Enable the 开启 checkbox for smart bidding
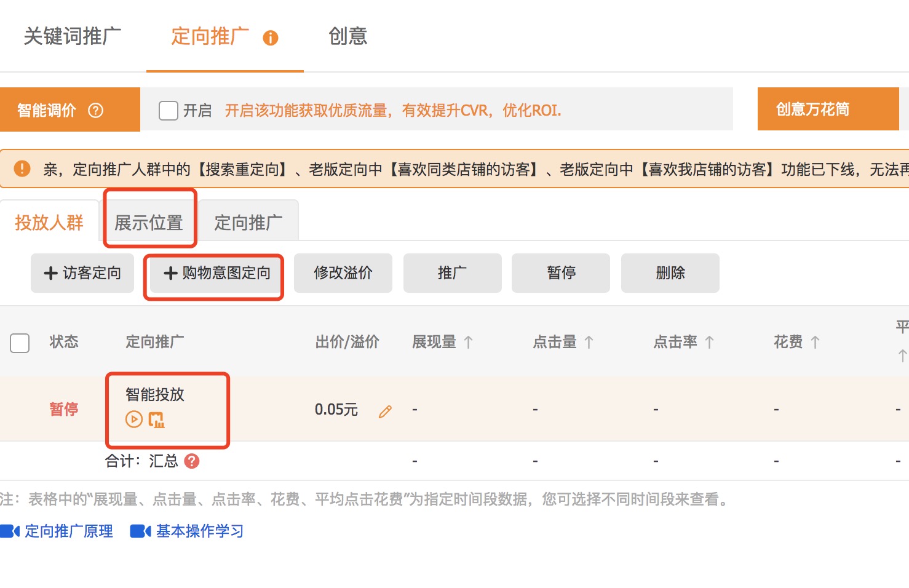Screen dimensions: 909x588 (167, 110)
